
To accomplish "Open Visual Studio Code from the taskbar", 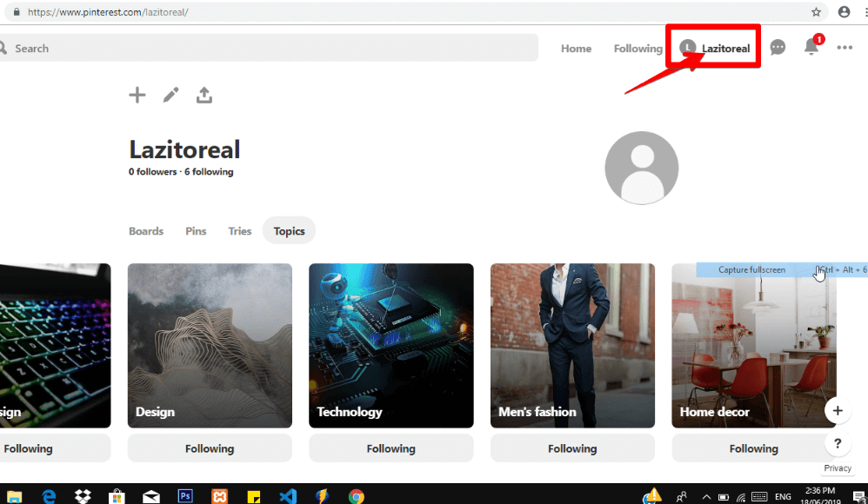I will (288, 496).
